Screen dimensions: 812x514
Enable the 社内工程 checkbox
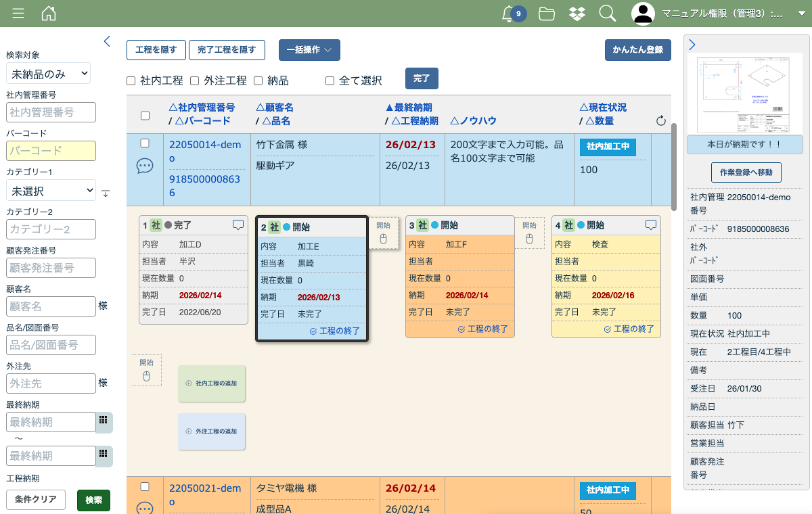click(131, 81)
